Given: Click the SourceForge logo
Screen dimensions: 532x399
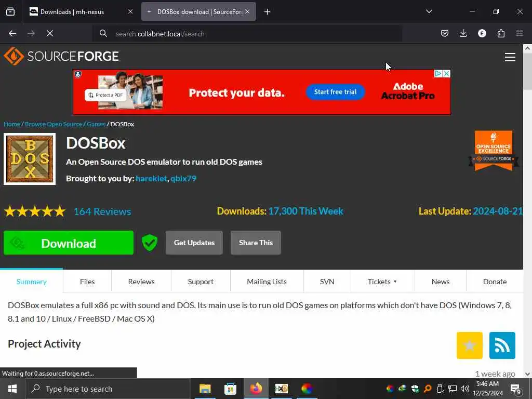Looking at the screenshot, I should (x=61, y=56).
